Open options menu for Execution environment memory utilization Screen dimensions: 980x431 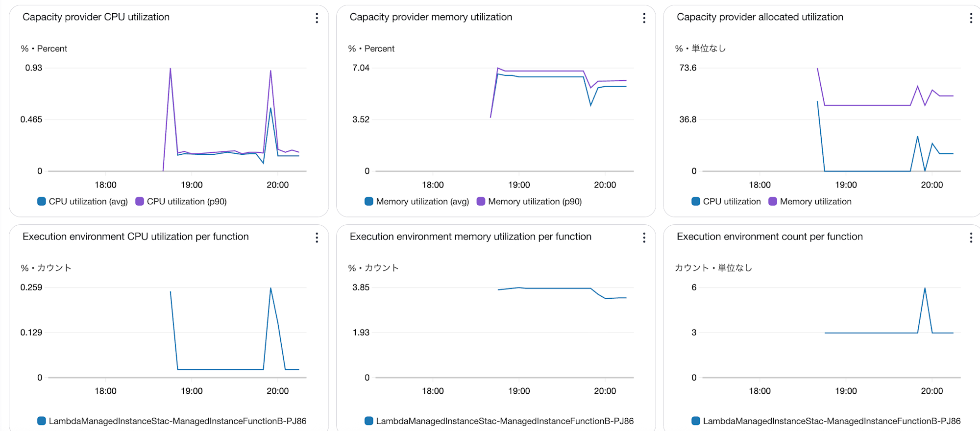click(644, 238)
